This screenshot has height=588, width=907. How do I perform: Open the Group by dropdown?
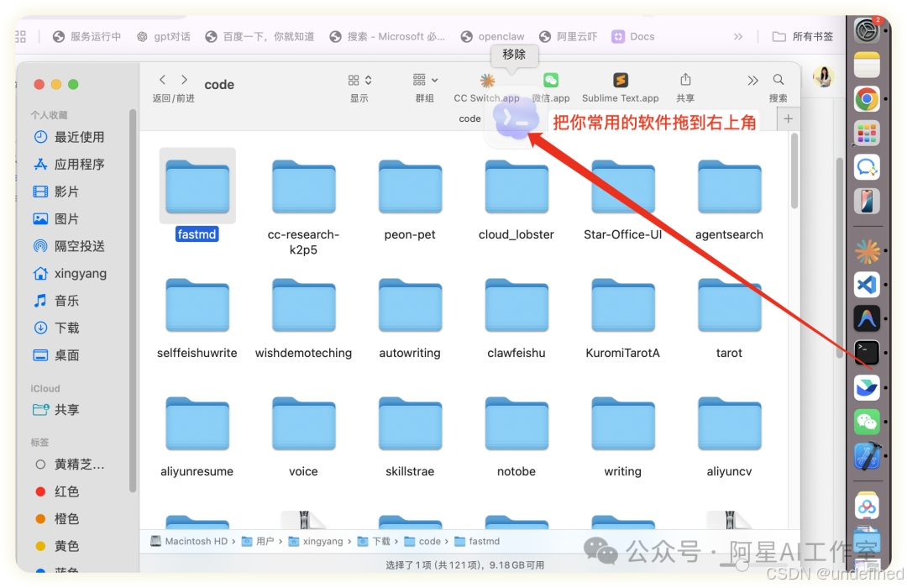tap(425, 80)
